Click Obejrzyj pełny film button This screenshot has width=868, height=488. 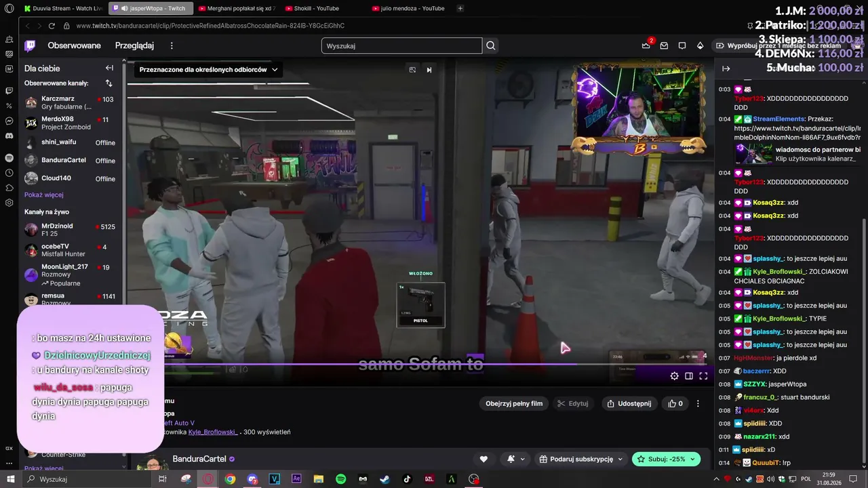514,403
